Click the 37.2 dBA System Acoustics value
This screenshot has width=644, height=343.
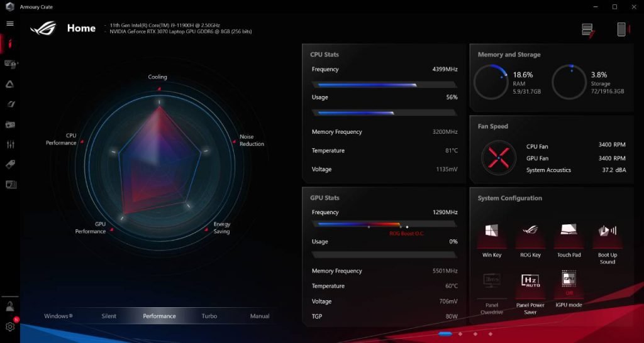[x=614, y=170]
